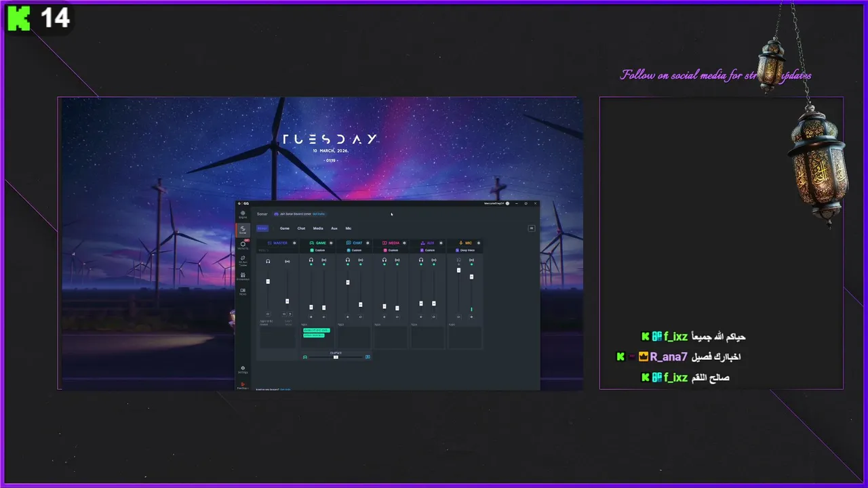Switch to the Mixer tab
The image size is (868, 488).
[262, 228]
